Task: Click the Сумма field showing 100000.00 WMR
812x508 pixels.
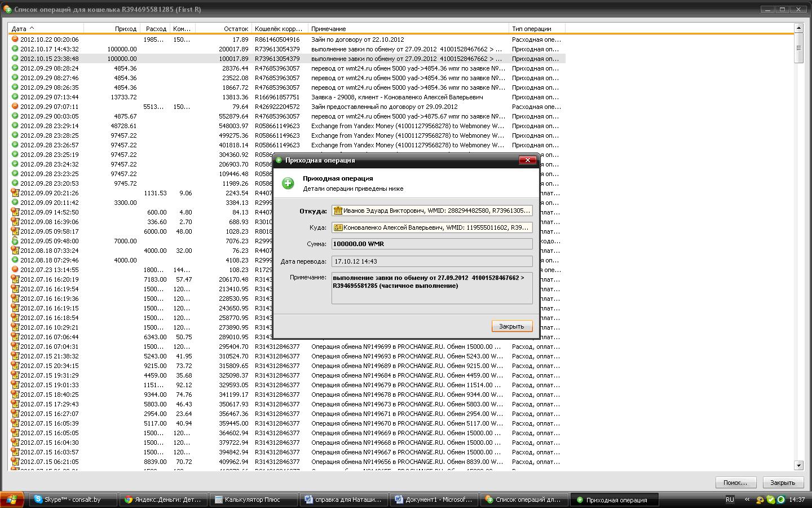Action: click(x=431, y=244)
